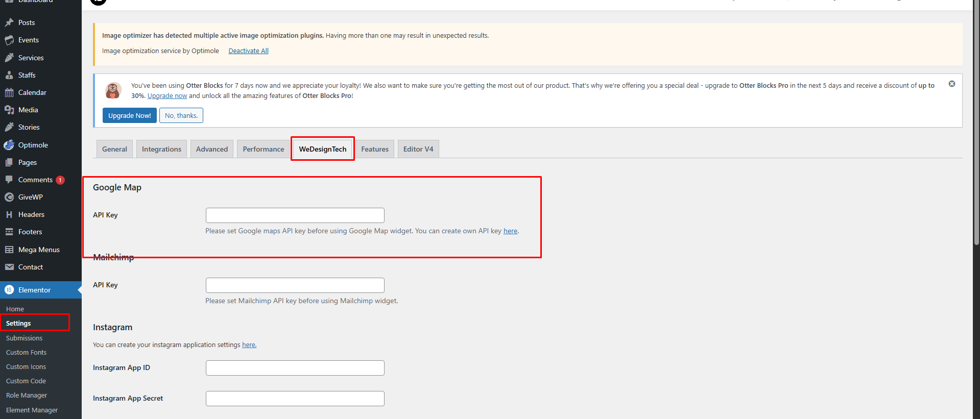Open the Role Manager submenu item
Image resolution: width=980 pixels, height=419 pixels.
(x=27, y=395)
